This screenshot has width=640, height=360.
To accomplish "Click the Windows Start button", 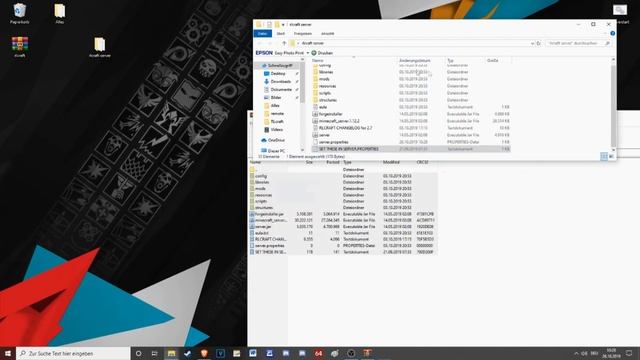I will [x=8, y=353].
